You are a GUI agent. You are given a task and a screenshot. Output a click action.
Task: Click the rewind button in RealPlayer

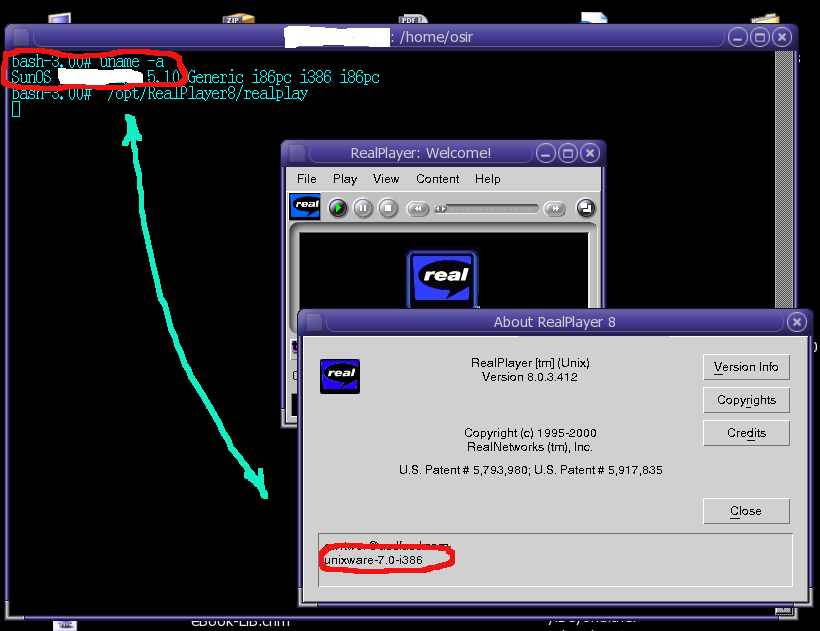point(418,209)
